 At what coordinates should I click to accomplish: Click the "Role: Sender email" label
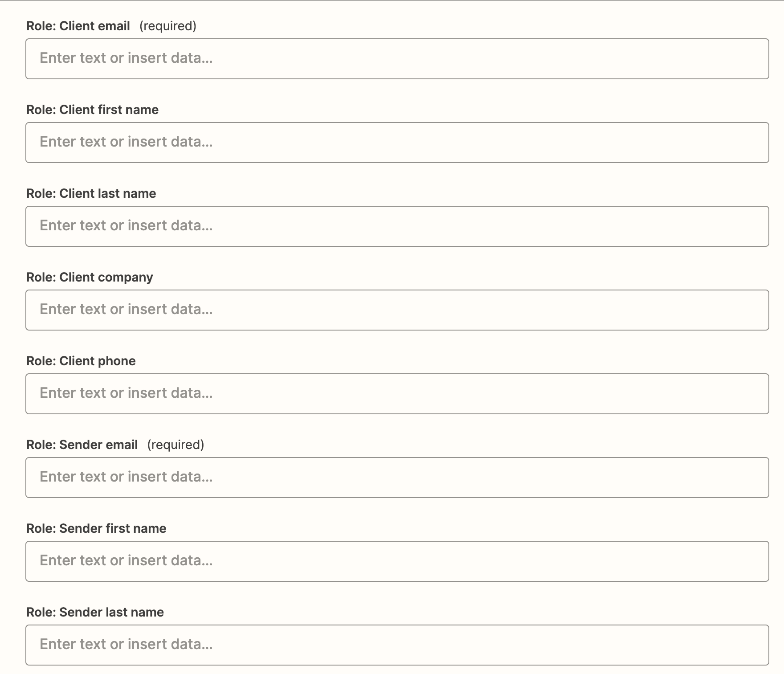pyautogui.click(x=82, y=445)
